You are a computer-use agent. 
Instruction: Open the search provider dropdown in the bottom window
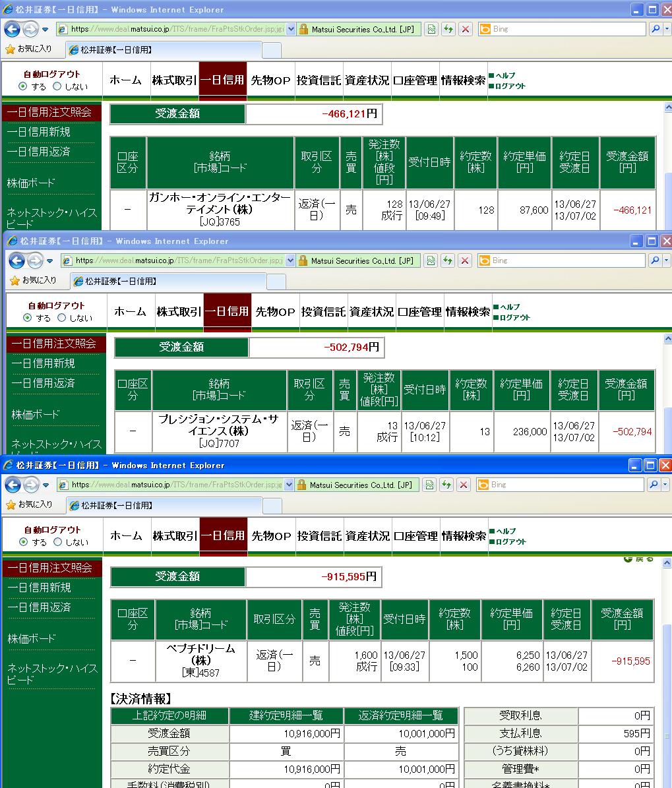click(x=665, y=485)
